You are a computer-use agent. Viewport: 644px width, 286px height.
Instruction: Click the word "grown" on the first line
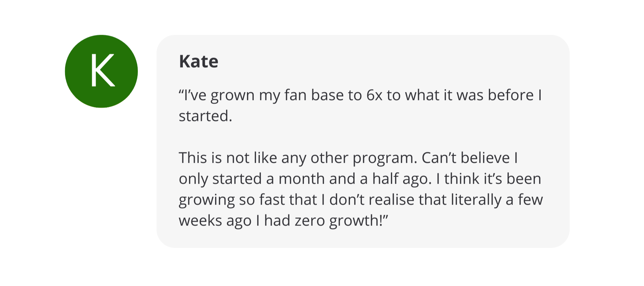coord(232,95)
